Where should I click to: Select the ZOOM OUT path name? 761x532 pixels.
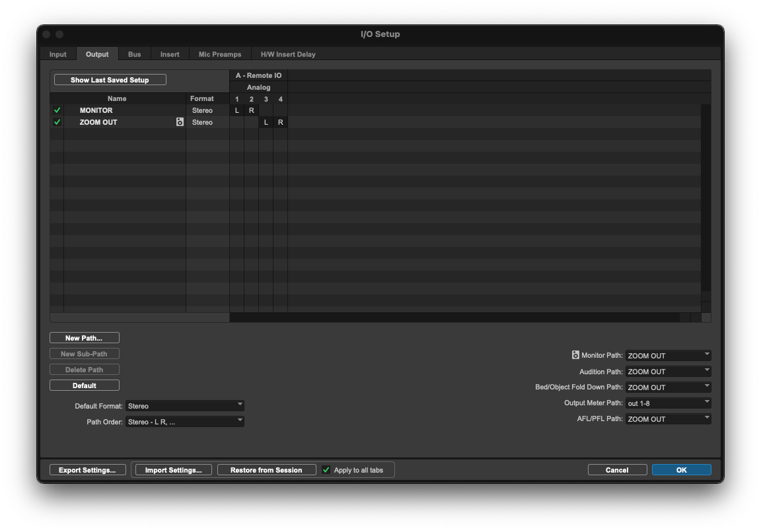pyautogui.click(x=98, y=122)
